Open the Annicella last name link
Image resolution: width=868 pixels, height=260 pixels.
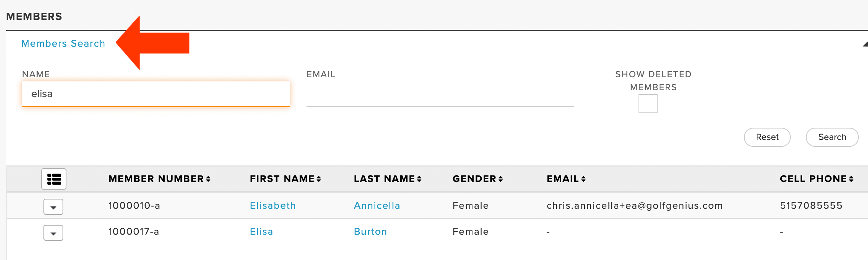pos(377,205)
